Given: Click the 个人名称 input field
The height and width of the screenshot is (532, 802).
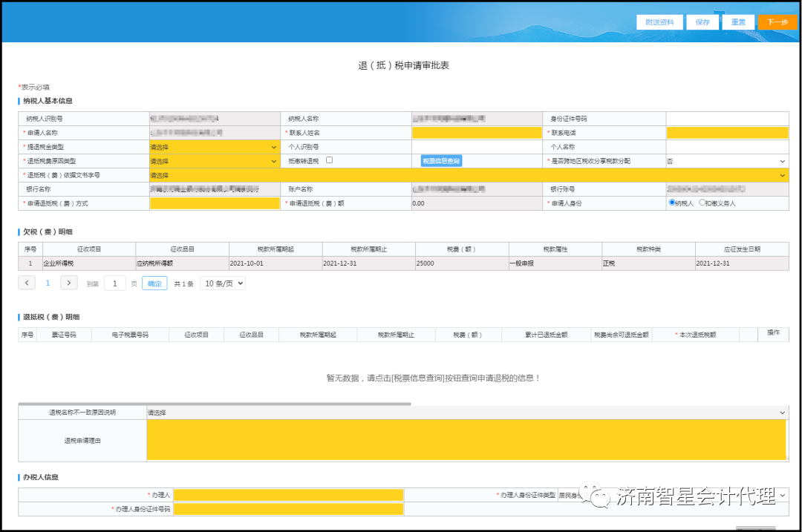Looking at the screenshot, I should pos(727,147).
